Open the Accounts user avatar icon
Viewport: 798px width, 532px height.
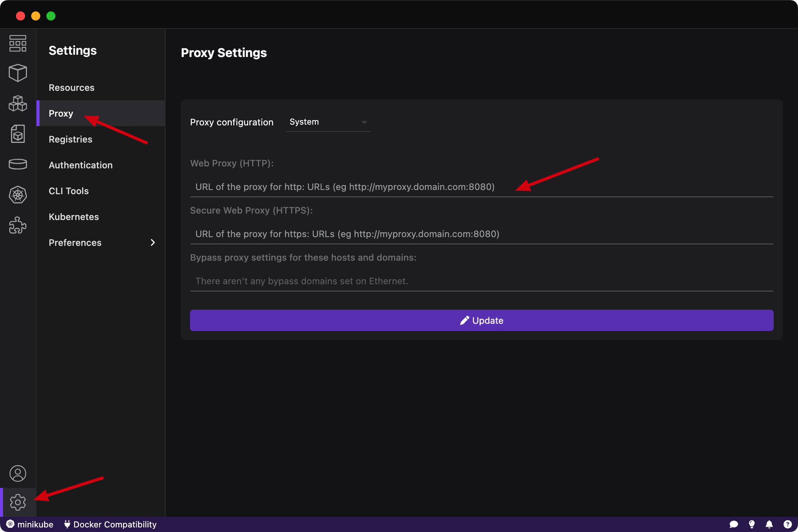pos(18,473)
